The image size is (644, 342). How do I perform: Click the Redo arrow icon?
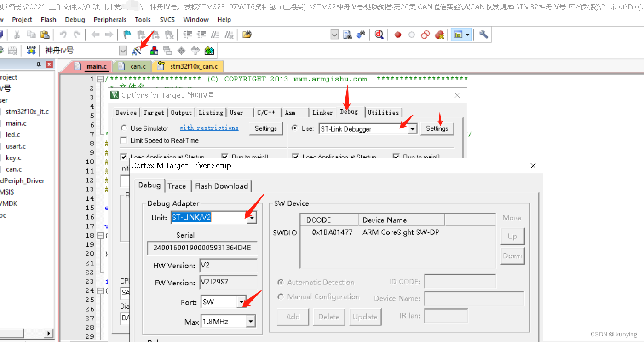click(x=77, y=35)
